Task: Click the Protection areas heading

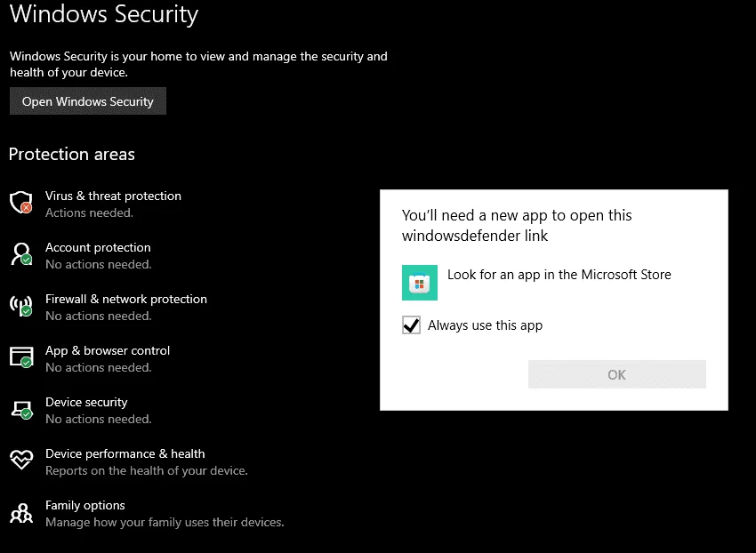Action: (72, 155)
